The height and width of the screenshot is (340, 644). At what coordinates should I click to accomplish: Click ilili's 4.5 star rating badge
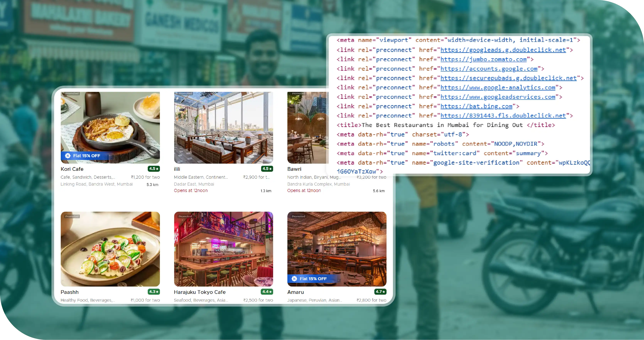pyautogui.click(x=267, y=169)
